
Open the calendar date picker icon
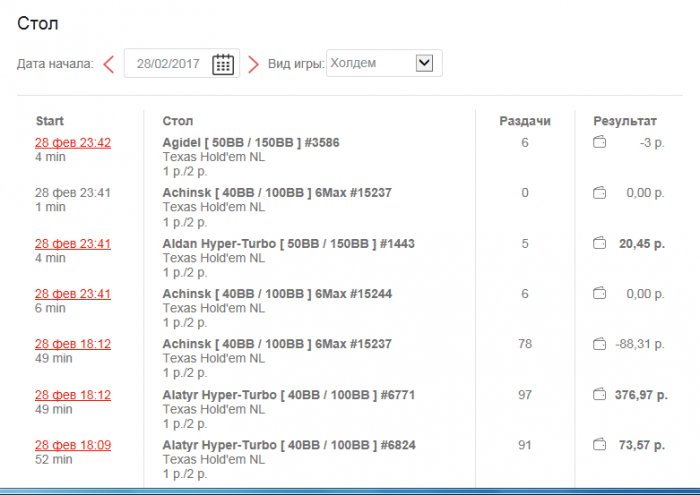(x=223, y=64)
